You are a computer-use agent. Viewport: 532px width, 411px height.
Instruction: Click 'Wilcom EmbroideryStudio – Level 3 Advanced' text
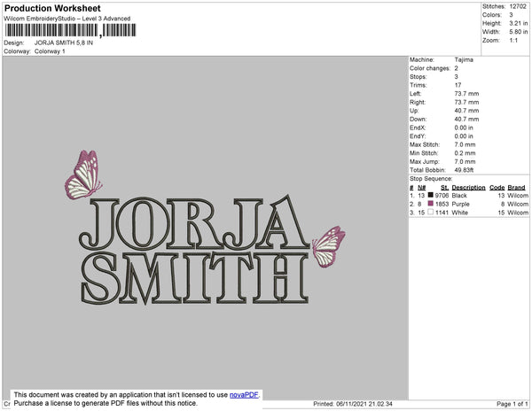pyautogui.click(x=67, y=19)
